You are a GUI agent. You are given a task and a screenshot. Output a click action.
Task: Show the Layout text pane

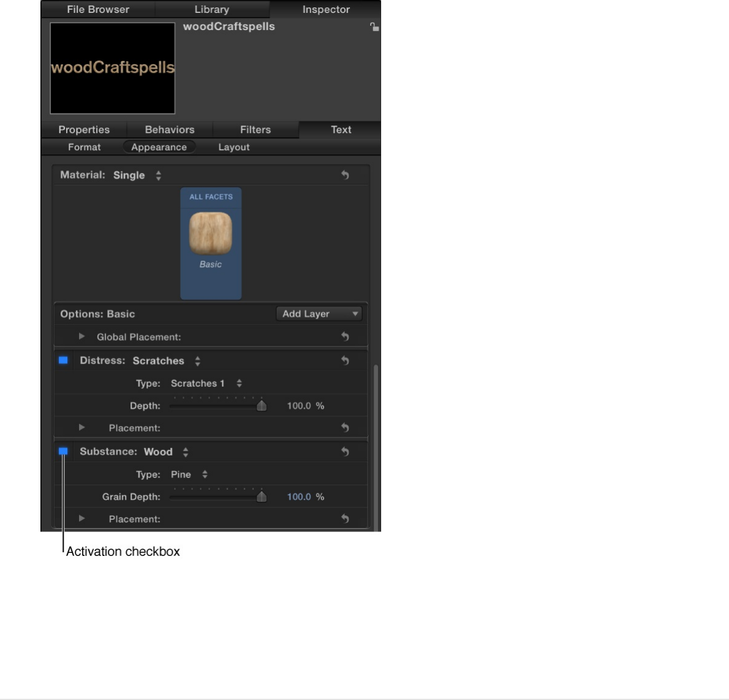234,147
